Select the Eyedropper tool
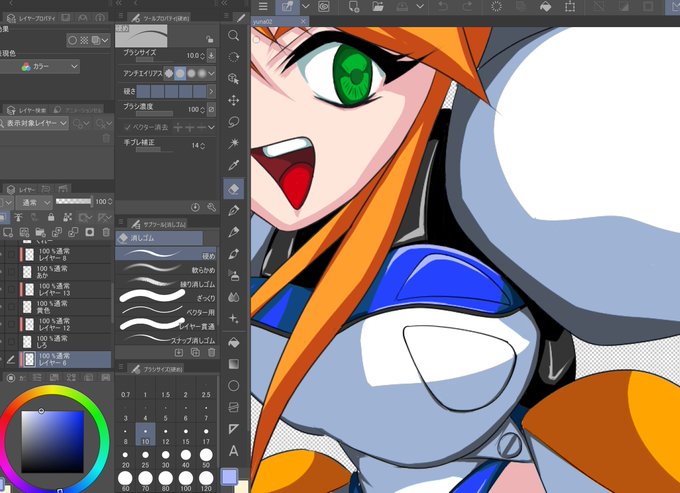 click(x=233, y=165)
